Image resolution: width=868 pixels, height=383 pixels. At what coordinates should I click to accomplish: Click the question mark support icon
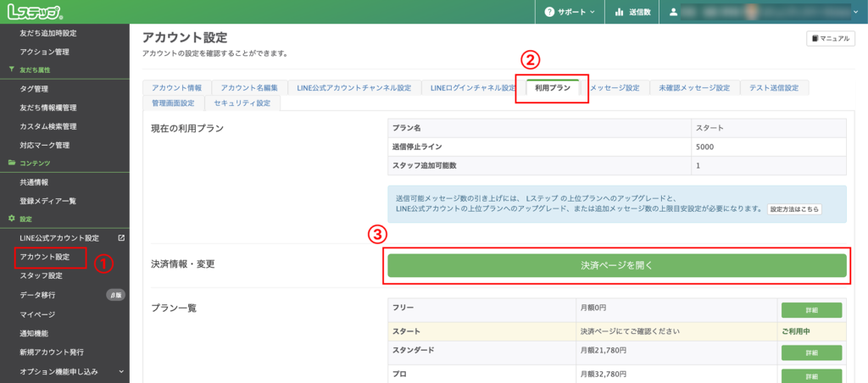549,12
